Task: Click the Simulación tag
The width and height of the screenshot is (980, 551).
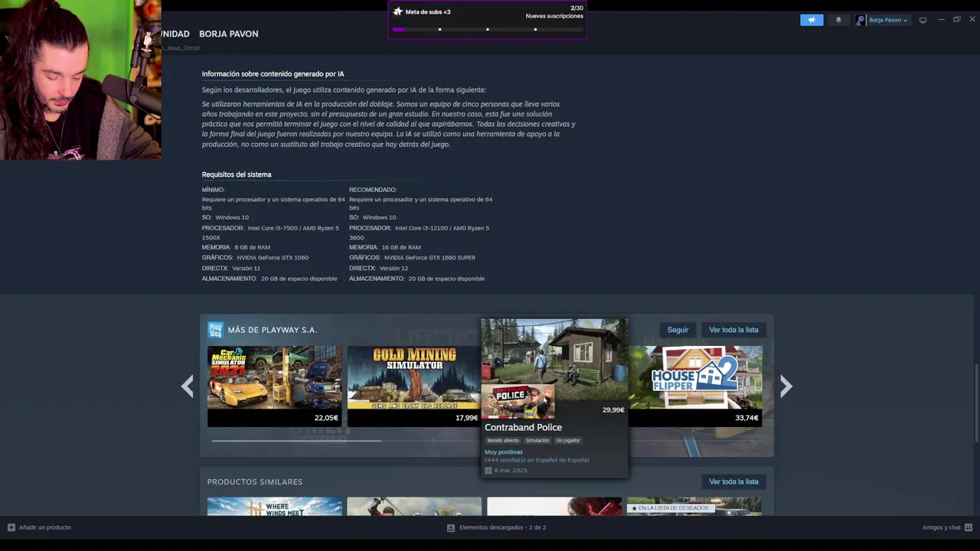Action: point(537,440)
